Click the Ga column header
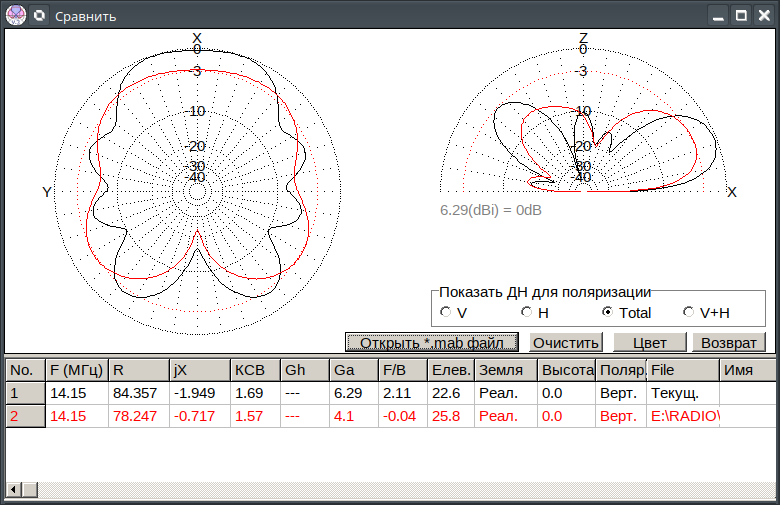This screenshot has width=780, height=505. (x=353, y=369)
